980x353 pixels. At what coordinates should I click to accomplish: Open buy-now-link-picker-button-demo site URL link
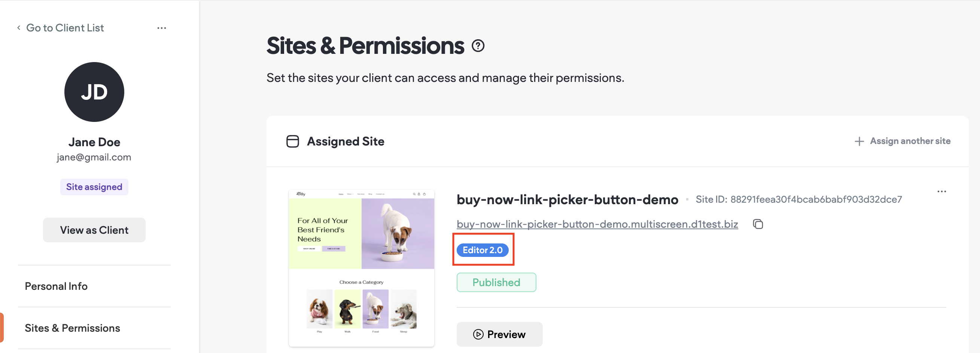pos(597,224)
